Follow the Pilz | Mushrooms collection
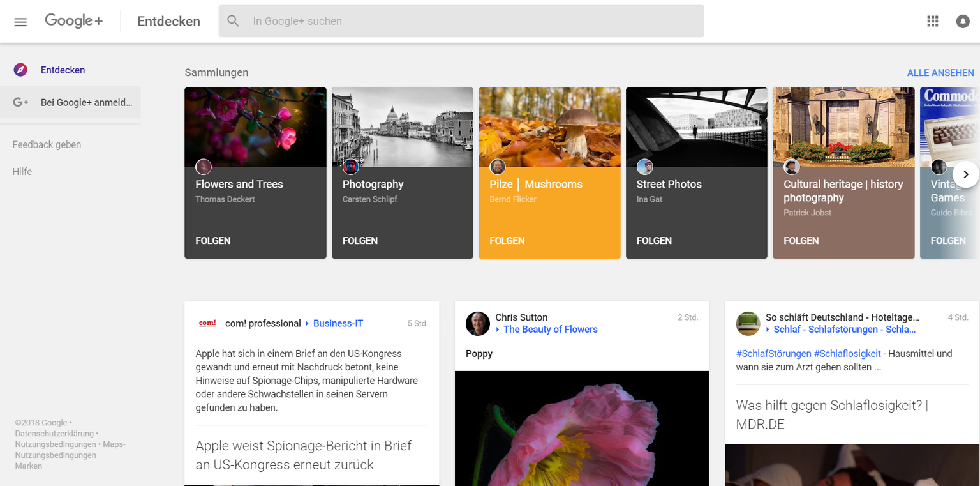This screenshot has width=980, height=486. coord(507,241)
